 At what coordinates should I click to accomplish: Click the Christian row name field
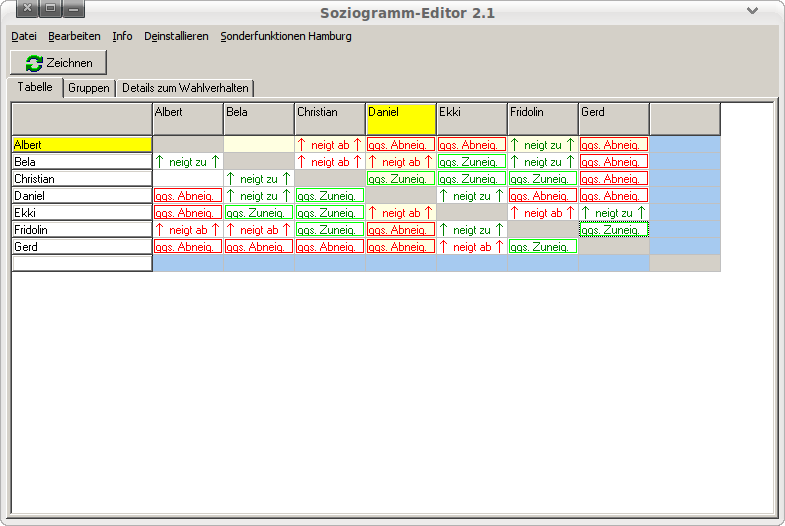click(x=82, y=178)
